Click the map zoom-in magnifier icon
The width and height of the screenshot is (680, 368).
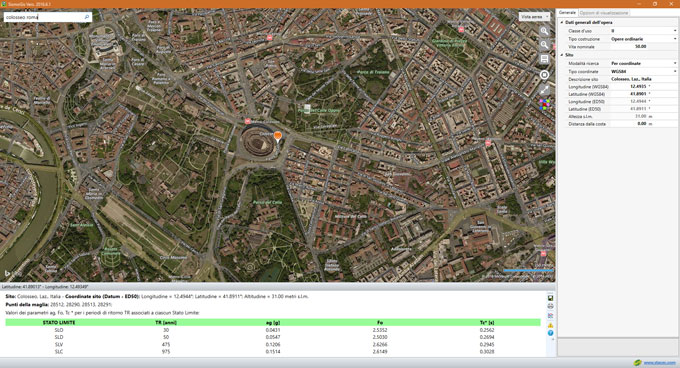click(x=544, y=31)
